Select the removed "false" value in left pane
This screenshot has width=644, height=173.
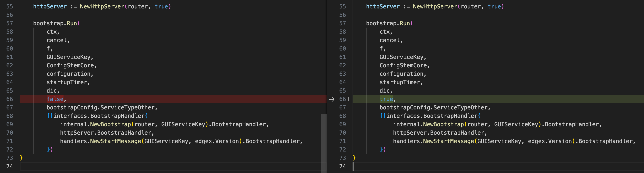pyautogui.click(x=55, y=99)
